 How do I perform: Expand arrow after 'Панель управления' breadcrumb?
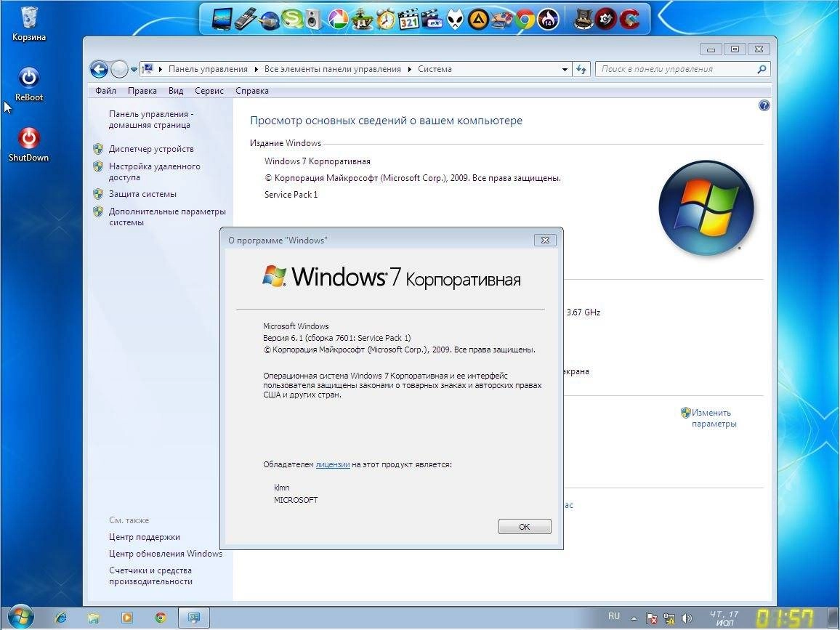[x=257, y=69]
